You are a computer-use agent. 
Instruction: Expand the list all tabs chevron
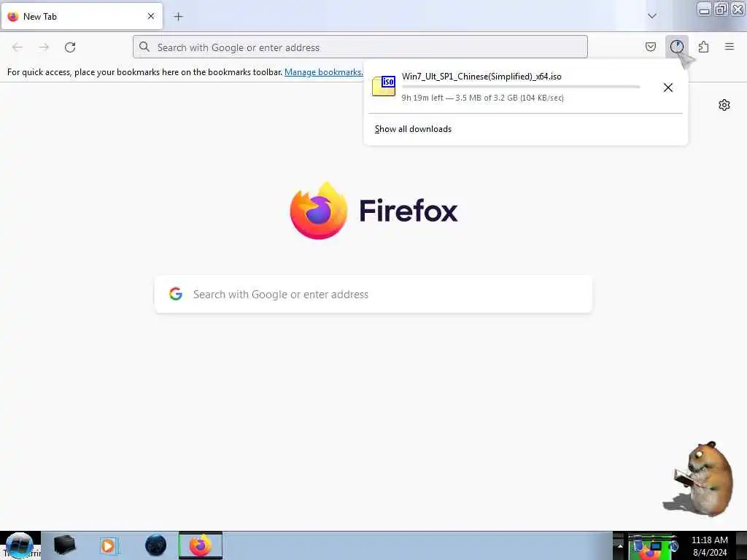coord(651,16)
